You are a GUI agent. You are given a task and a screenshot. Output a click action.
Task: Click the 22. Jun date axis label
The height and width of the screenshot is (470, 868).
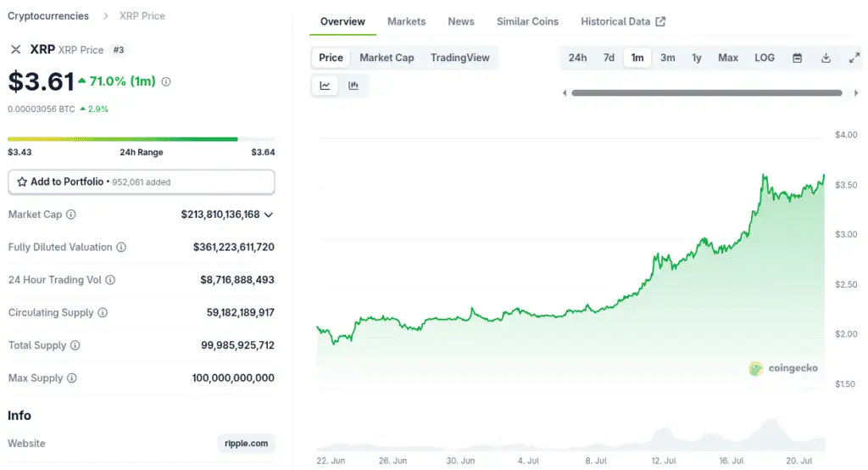331,461
